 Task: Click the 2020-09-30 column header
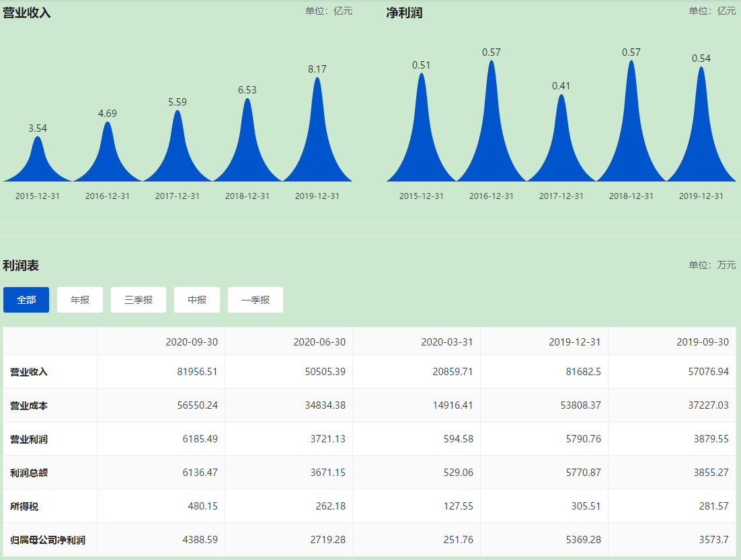(x=192, y=342)
